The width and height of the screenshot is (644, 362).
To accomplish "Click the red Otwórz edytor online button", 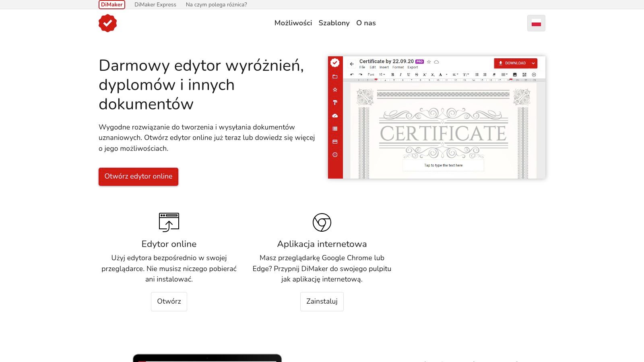I will click(138, 177).
